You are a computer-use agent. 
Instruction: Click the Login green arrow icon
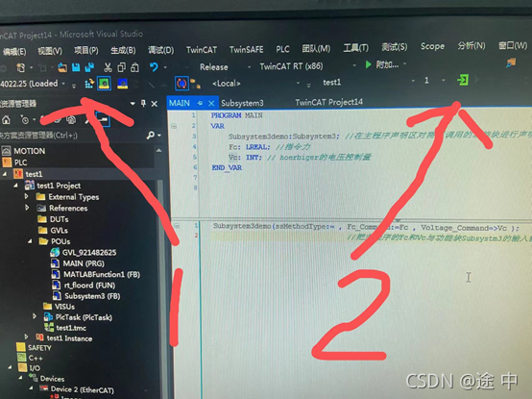tap(463, 80)
